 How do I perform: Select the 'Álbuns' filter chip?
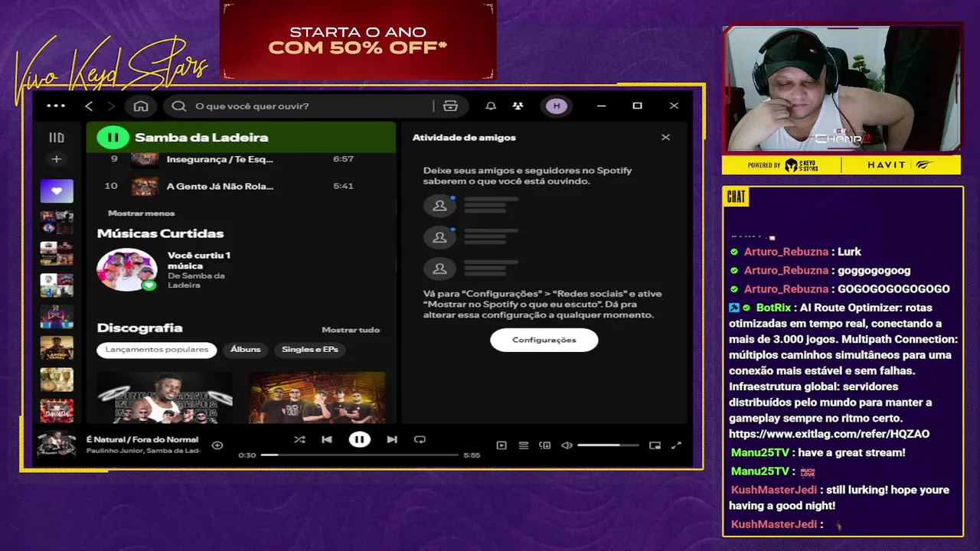(x=246, y=350)
